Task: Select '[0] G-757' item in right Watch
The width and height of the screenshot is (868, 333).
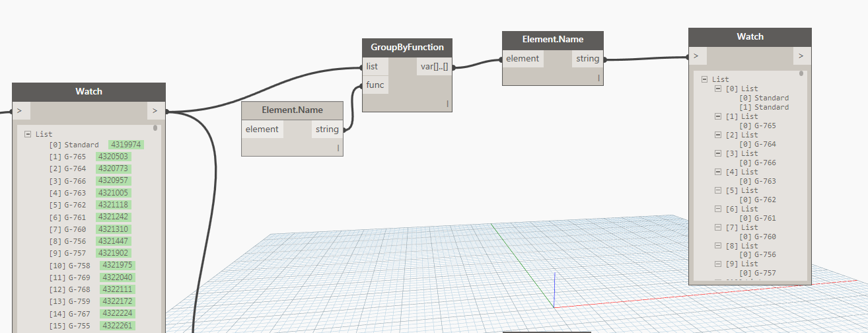Action: pyautogui.click(x=758, y=273)
